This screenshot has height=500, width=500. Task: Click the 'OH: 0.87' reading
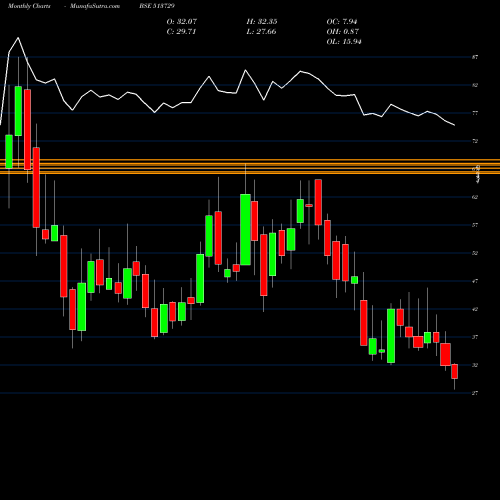pyautogui.click(x=343, y=32)
